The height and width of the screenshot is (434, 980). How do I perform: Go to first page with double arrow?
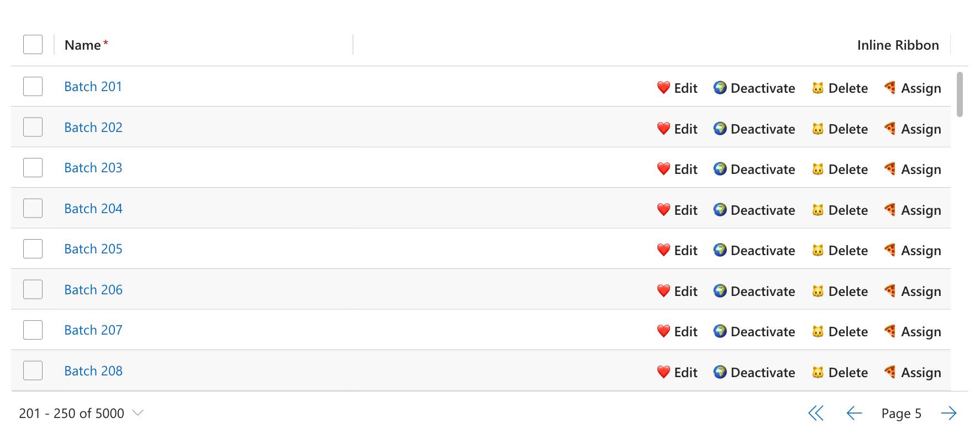point(816,413)
